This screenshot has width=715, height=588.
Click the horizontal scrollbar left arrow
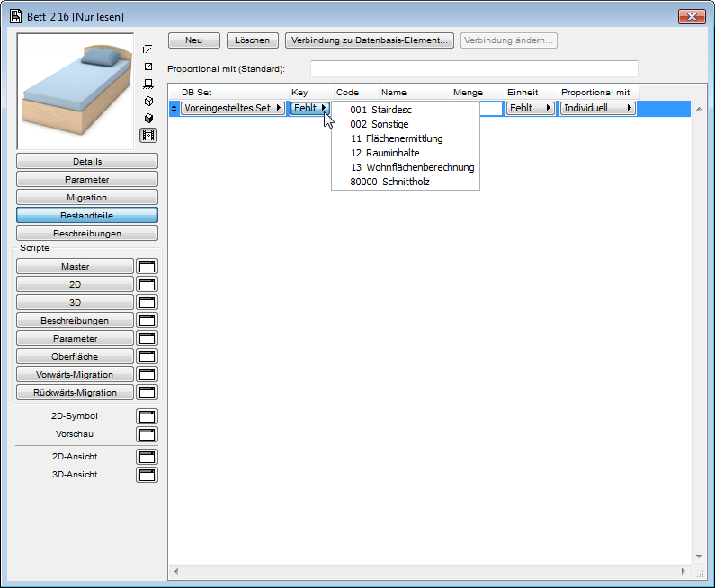pyautogui.click(x=176, y=571)
